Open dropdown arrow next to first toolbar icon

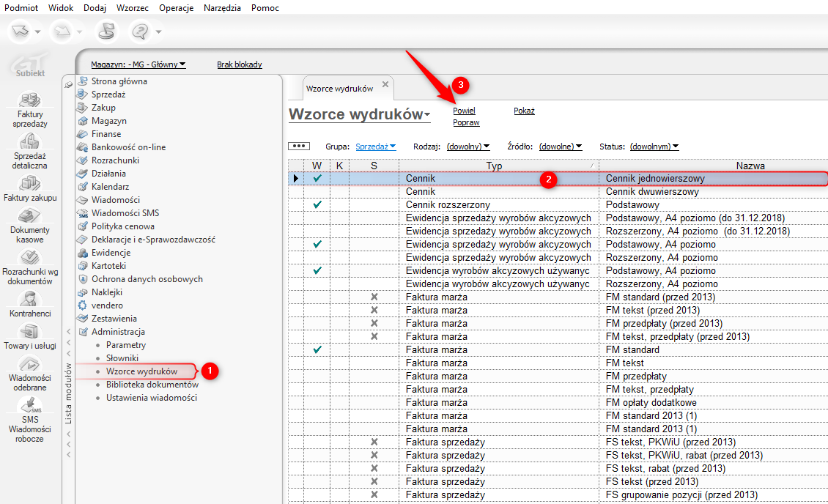[x=37, y=31]
